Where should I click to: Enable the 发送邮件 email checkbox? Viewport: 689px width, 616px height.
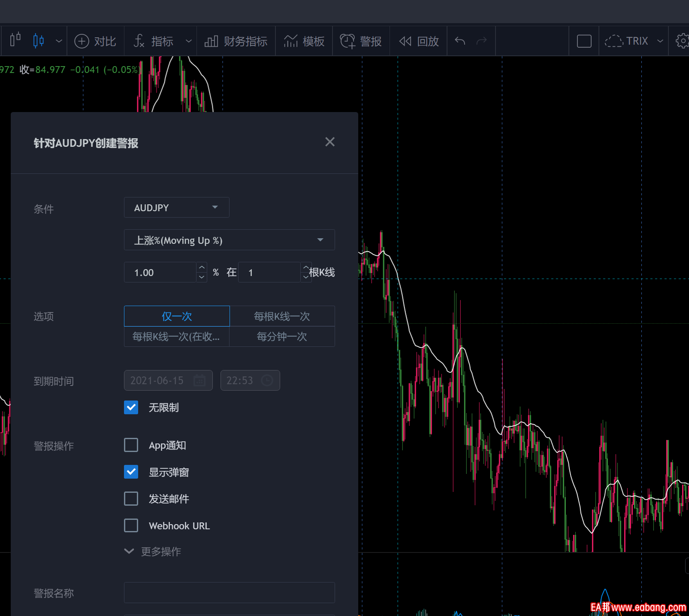[x=131, y=499]
